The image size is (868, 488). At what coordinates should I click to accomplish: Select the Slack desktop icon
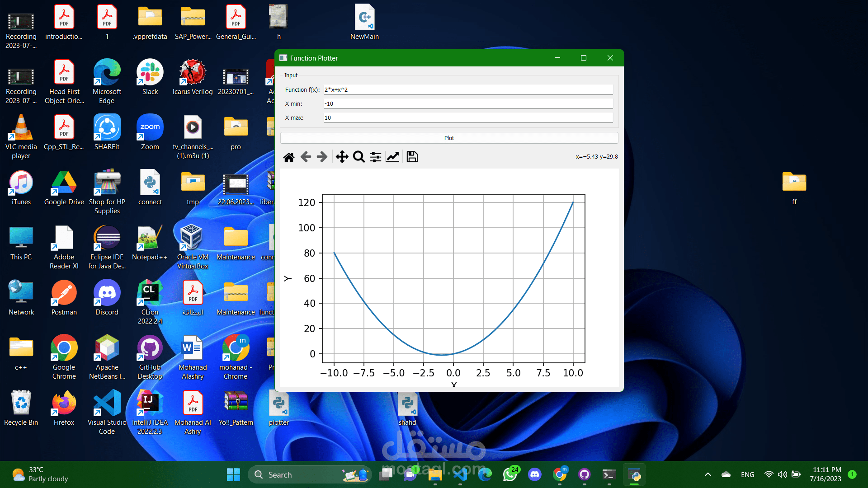click(x=150, y=77)
